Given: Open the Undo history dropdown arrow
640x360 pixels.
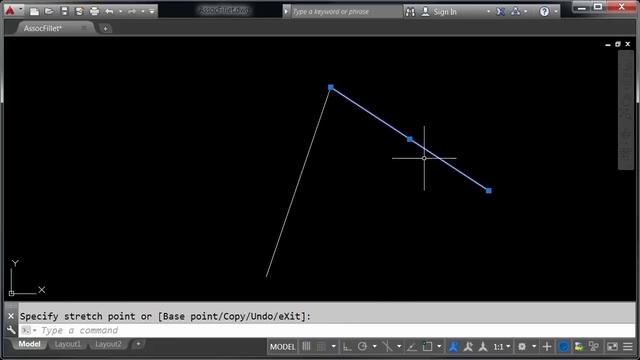Looking at the screenshot, I should coord(120,11).
